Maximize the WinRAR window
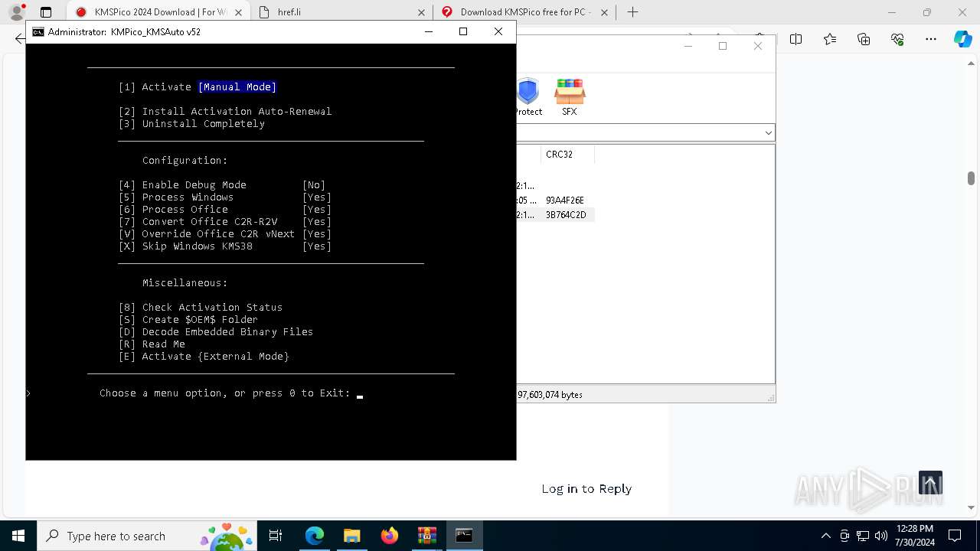 (x=723, y=46)
